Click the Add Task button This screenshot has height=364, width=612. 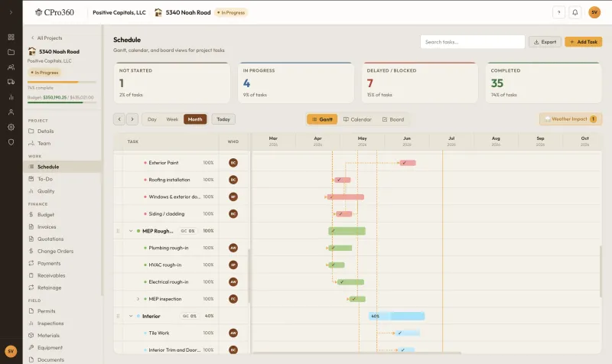(x=583, y=42)
